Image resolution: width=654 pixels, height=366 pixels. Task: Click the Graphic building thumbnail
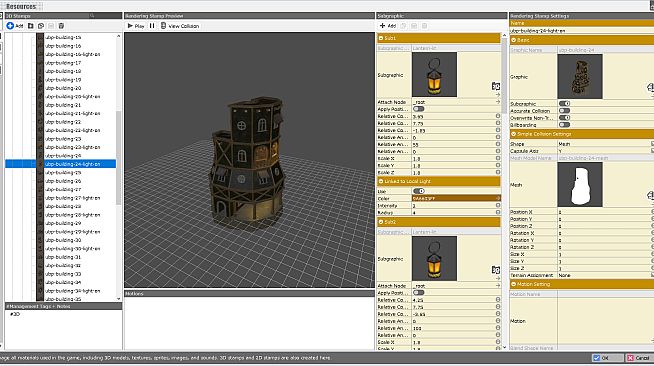point(580,76)
